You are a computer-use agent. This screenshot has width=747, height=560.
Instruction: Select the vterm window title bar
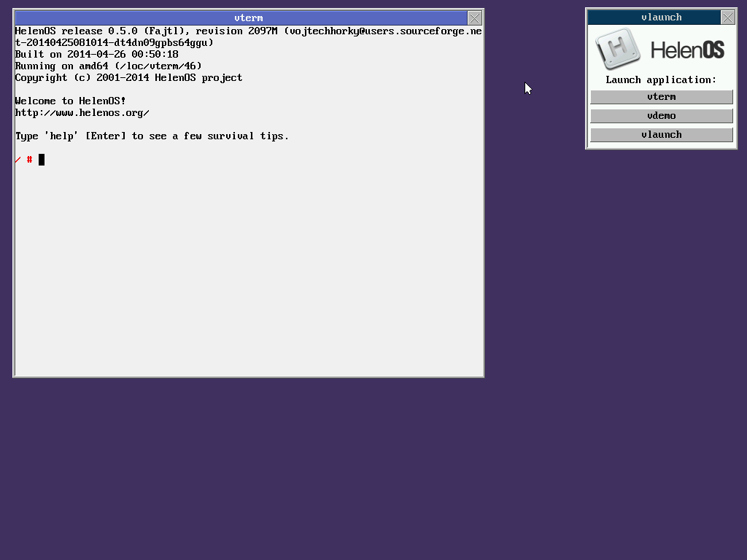241,18
